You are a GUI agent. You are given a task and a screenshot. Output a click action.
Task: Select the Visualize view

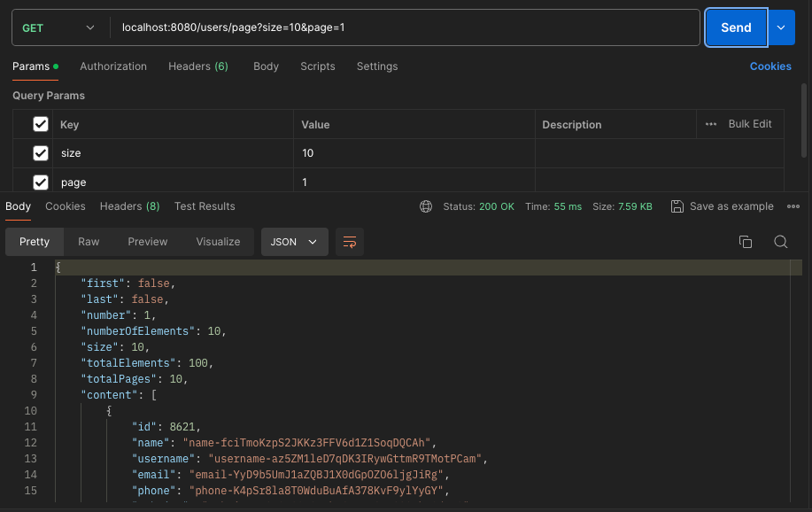(218, 242)
